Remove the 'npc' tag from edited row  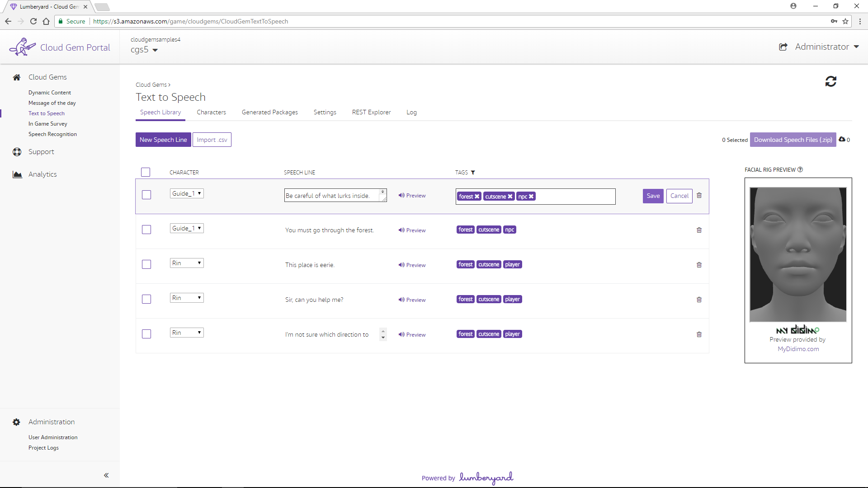pyautogui.click(x=531, y=197)
